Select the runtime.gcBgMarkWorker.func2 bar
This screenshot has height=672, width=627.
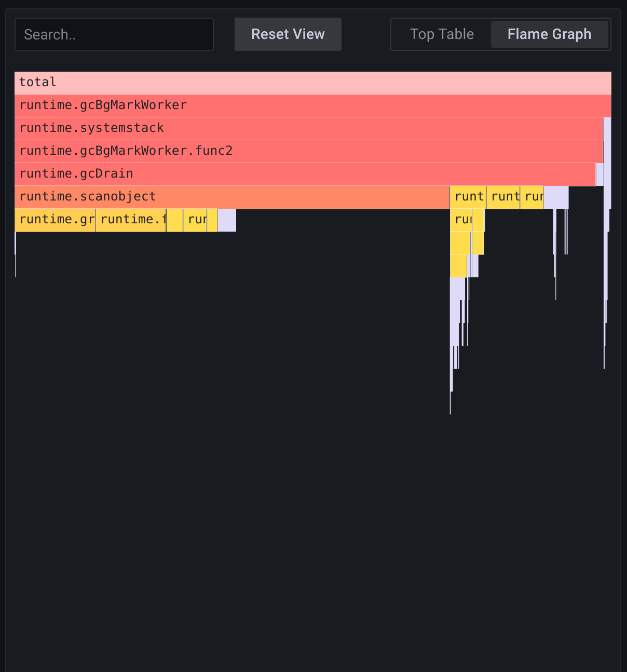point(309,151)
